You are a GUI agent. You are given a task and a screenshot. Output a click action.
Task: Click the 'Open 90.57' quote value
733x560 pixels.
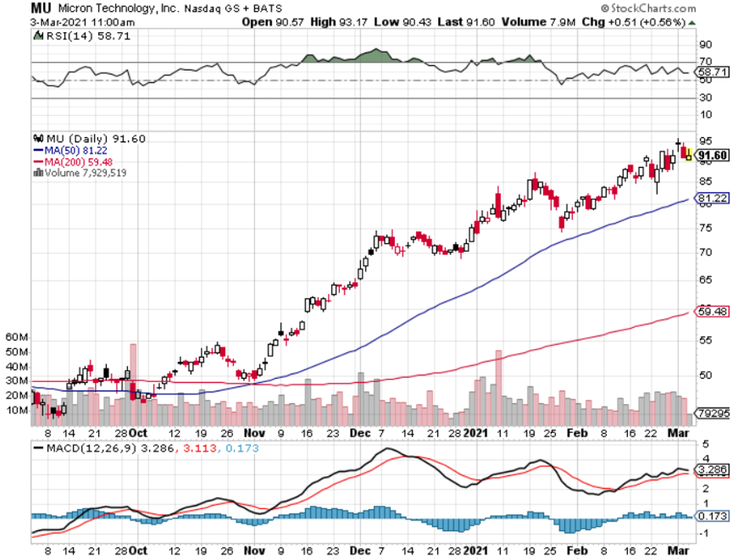(272, 22)
